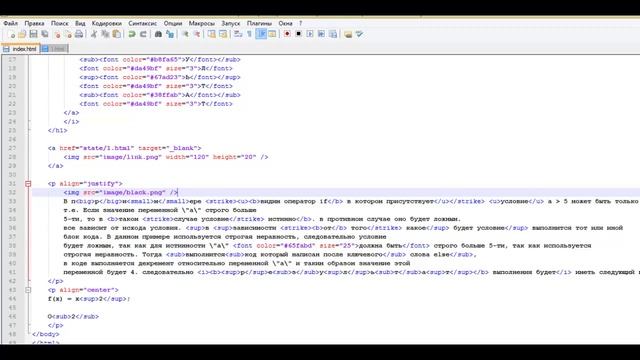This screenshot has width=640, height=360.
Task: Click the save recorded macro icon
Action: 333,34
